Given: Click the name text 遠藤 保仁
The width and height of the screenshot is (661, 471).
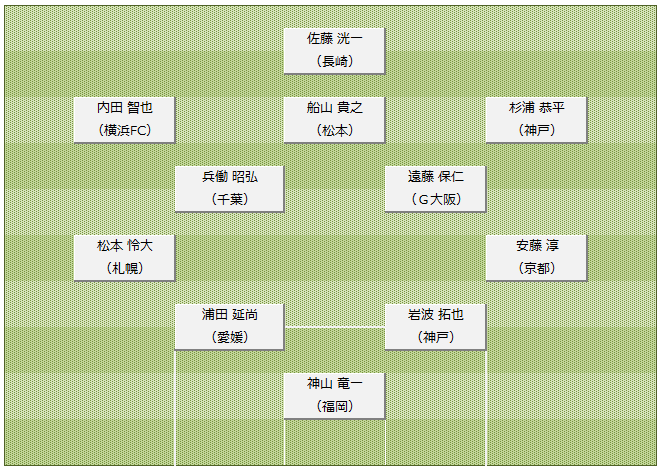Looking at the screenshot, I should pos(435,176).
